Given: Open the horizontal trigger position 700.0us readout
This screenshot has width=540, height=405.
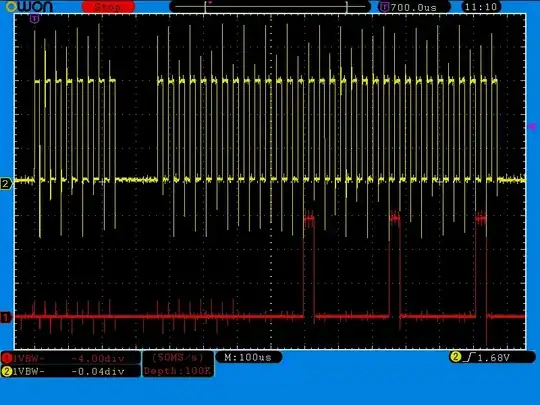Looking at the screenshot, I should pyautogui.click(x=414, y=7).
